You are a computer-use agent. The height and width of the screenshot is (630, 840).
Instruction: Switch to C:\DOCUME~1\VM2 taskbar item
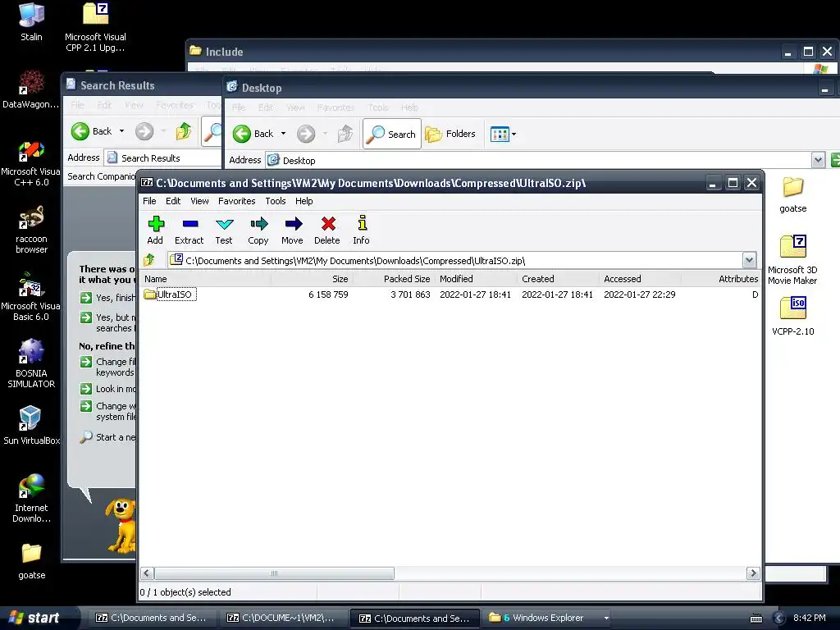pyautogui.click(x=283, y=618)
